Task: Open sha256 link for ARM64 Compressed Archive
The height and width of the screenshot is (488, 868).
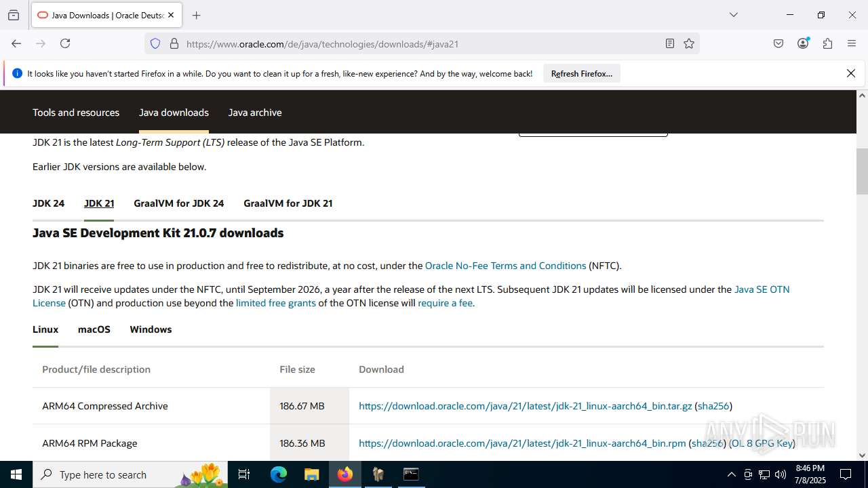Action: (713, 406)
